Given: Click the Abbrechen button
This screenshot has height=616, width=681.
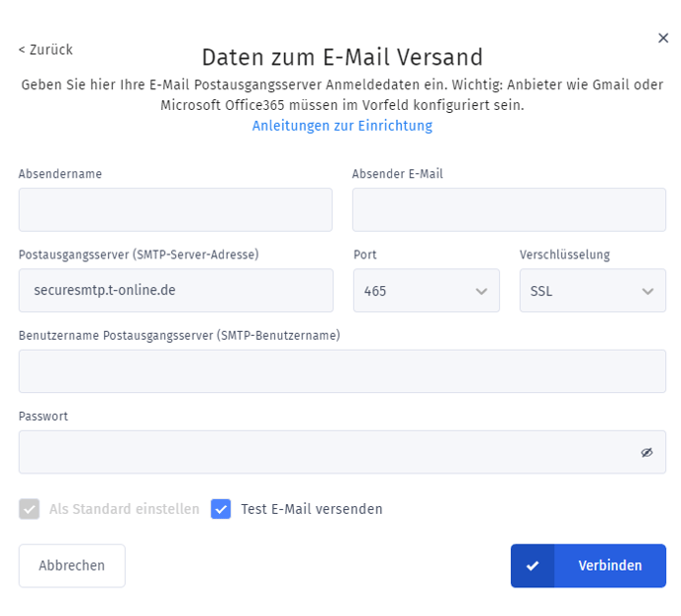Looking at the screenshot, I should click(x=71, y=565).
